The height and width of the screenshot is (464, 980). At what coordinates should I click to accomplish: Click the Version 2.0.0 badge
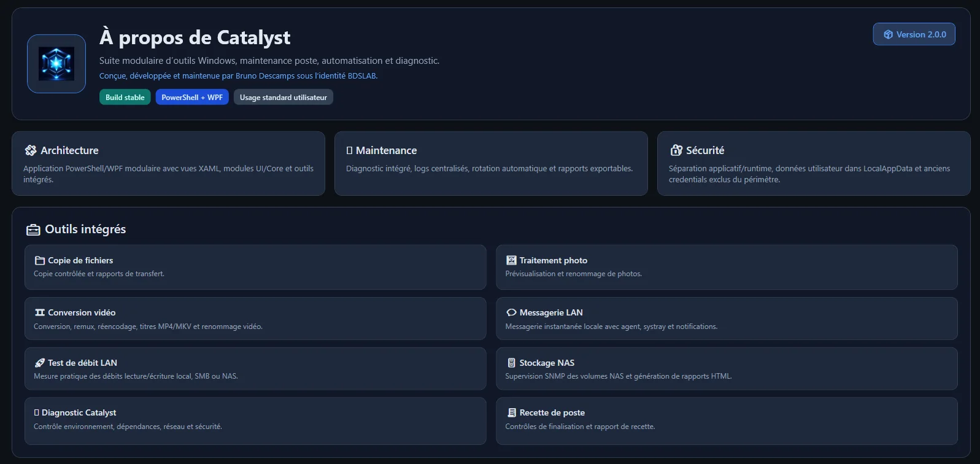pos(914,34)
